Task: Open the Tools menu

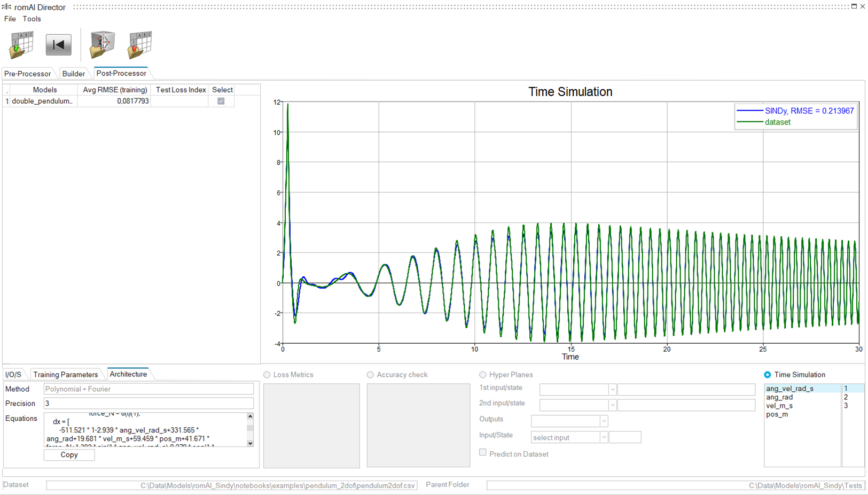Action: pos(32,19)
